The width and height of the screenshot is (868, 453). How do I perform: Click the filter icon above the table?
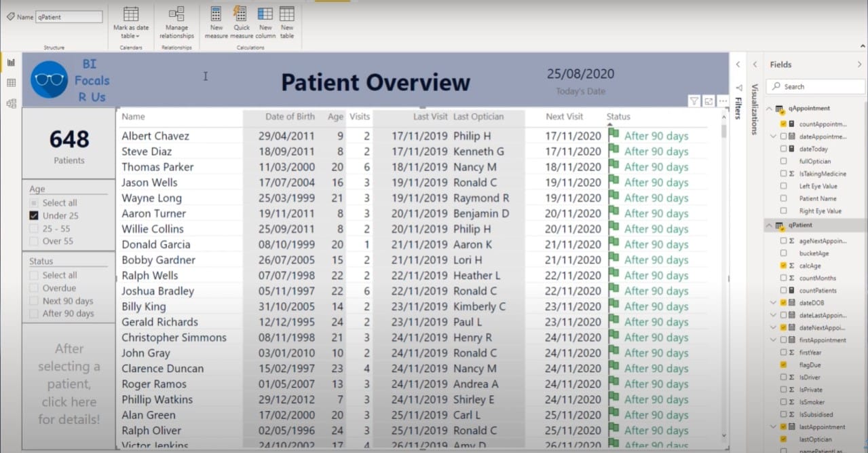click(694, 101)
